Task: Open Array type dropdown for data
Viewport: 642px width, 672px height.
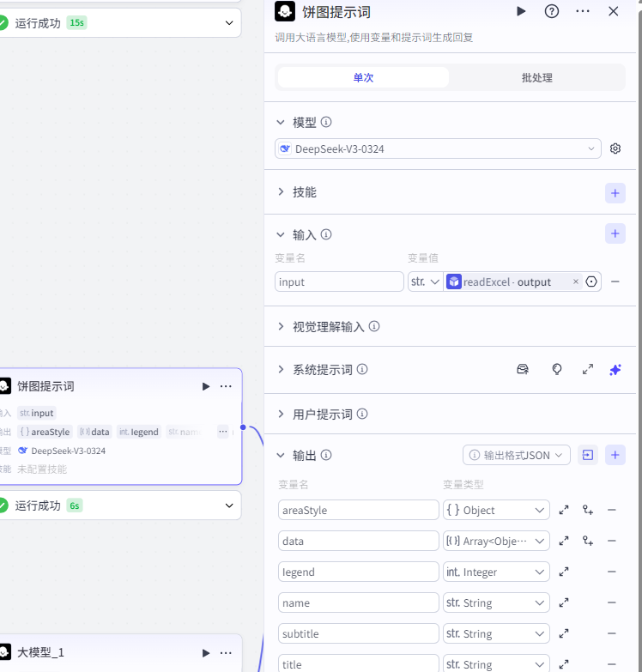Action: [496, 541]
